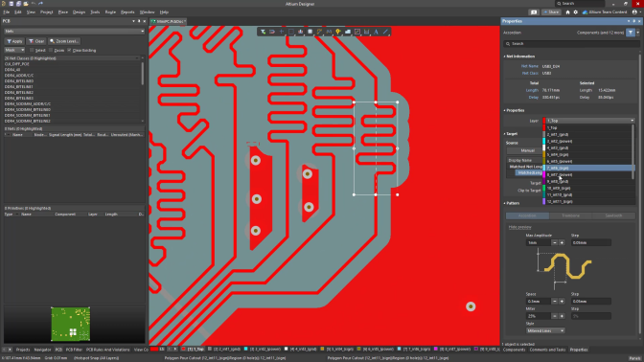This screenshot has width=644, height=362.
Task: Open the Design menu
Action: tap(79, 12)
